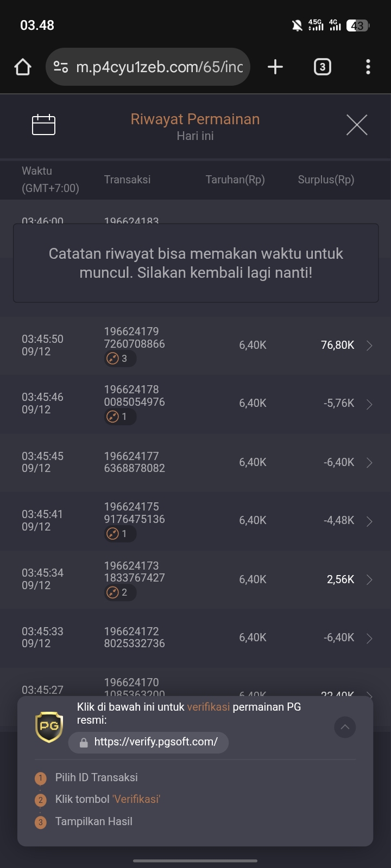The image size is (391, 868).
Task: Tap the PG shield logo
Action: point(49,726)
